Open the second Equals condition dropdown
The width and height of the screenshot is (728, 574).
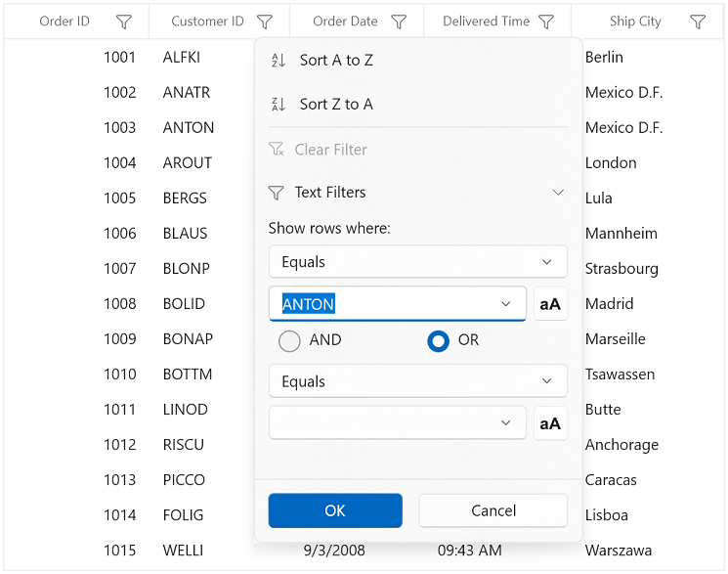point(418,381)
